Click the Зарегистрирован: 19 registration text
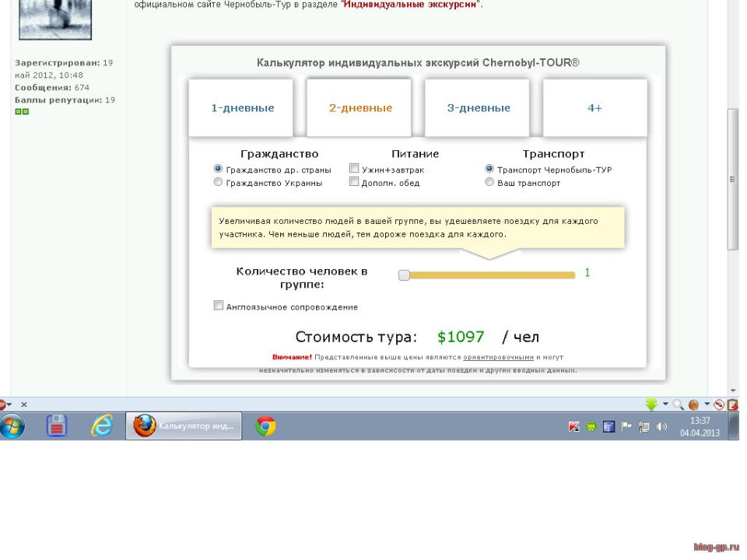747x560 pixels. (x=64, y=69)
